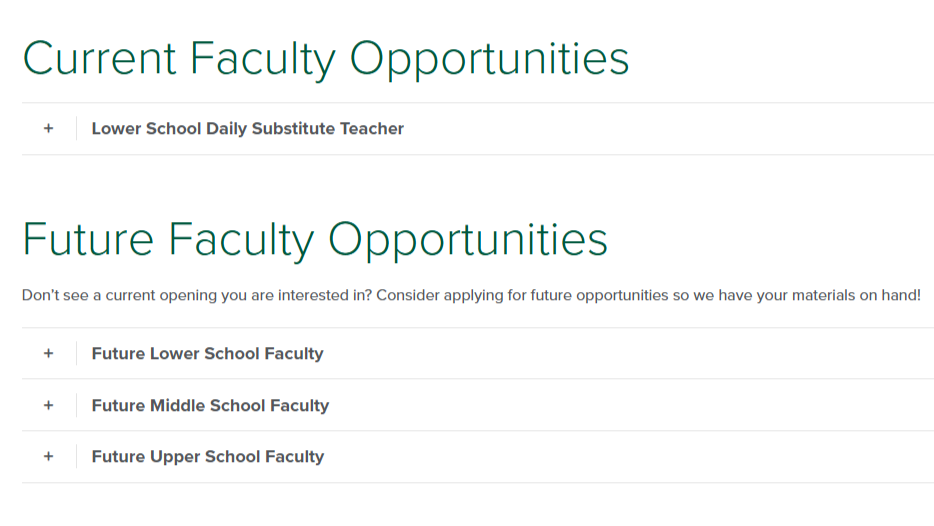The image size is (934, 526).
Task: Click "Opportunities" in the Current Faculty heading
Action: click(489, 58)
